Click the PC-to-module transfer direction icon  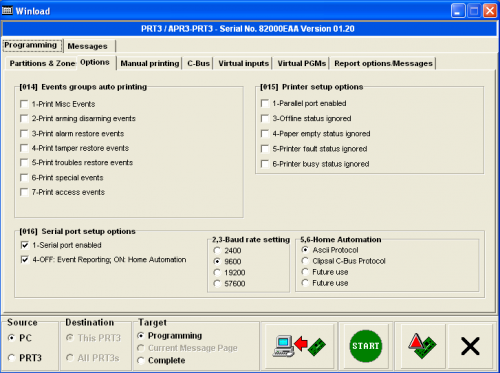coord(299,346)
